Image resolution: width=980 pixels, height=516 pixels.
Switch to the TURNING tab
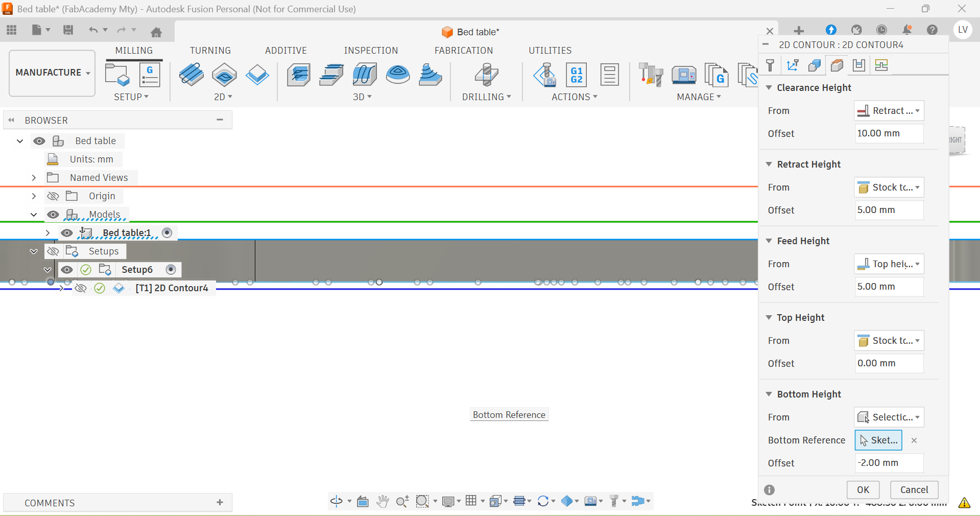pyautogui.click(x=210, y=51)
